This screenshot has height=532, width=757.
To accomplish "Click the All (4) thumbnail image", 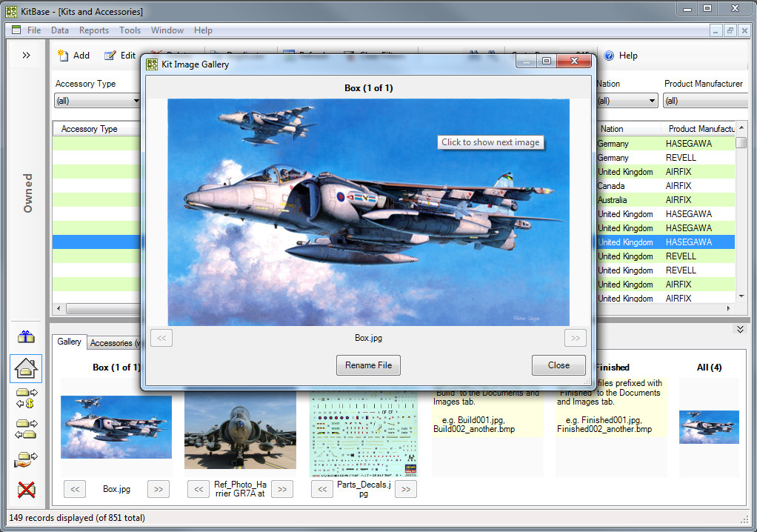I will click(x=709, y=427).
